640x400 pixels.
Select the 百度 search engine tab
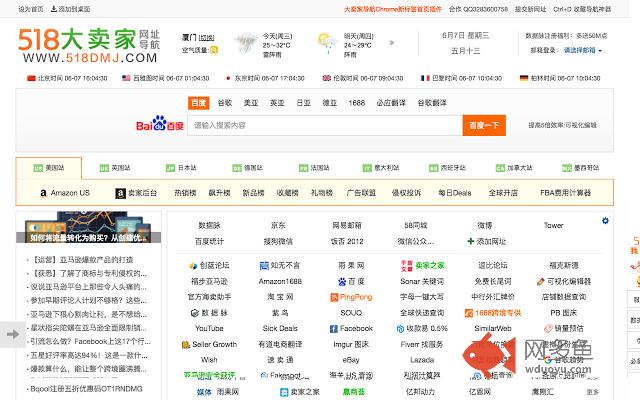pos(198,103)
